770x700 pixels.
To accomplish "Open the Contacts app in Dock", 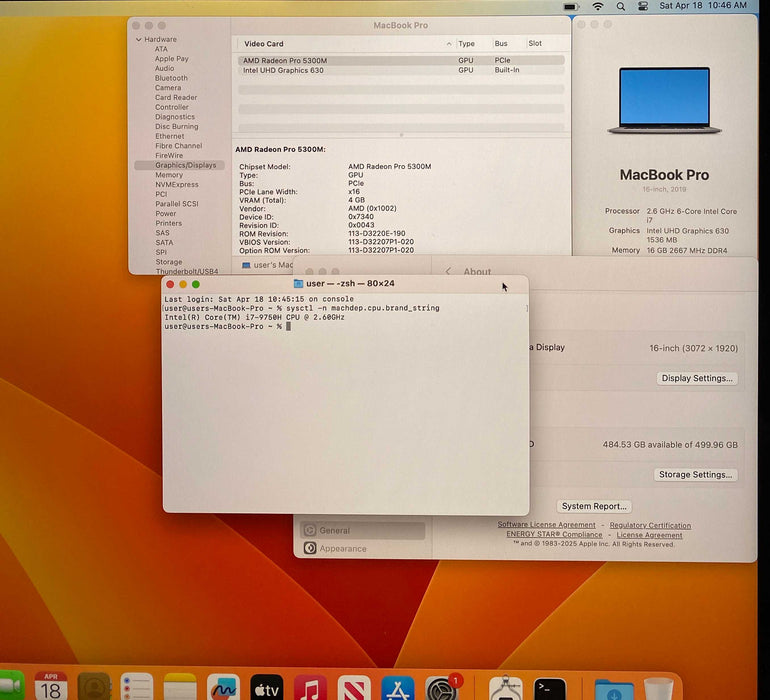I will point(94,687).
